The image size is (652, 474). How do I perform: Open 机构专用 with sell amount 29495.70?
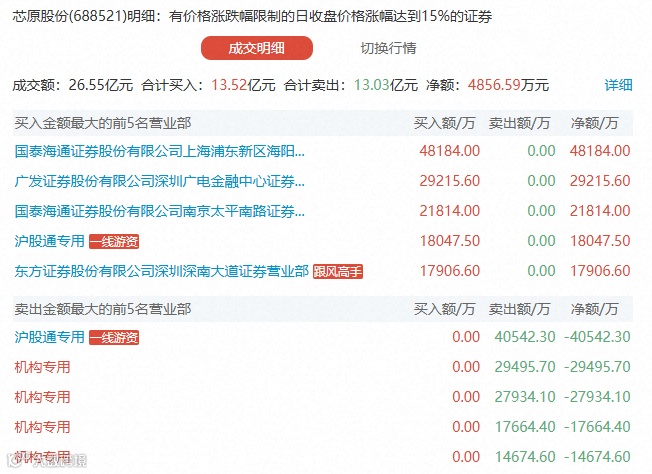42,367
